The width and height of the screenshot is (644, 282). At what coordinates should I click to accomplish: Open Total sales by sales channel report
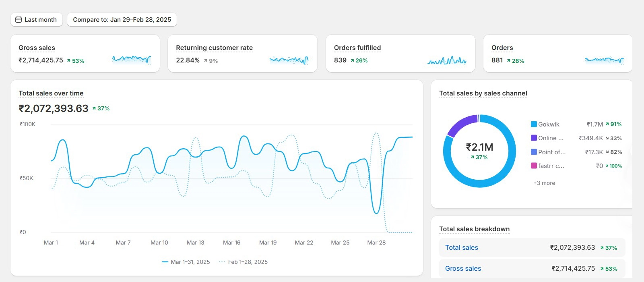pos(483,93)
